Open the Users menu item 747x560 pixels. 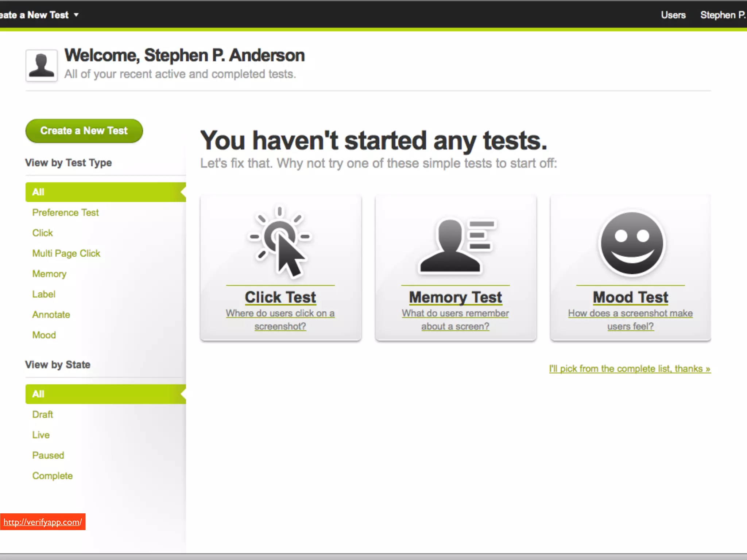point(673,15)
